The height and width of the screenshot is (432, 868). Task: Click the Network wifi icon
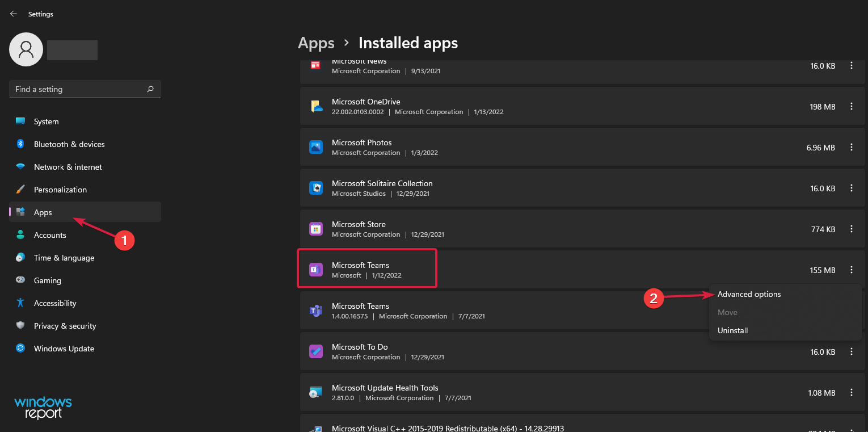coord(20,167)
